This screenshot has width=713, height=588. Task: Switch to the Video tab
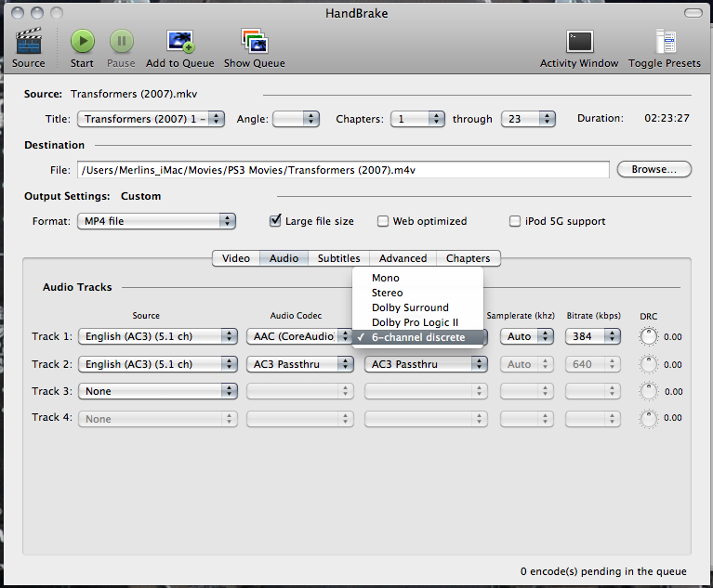coord(236,258)
